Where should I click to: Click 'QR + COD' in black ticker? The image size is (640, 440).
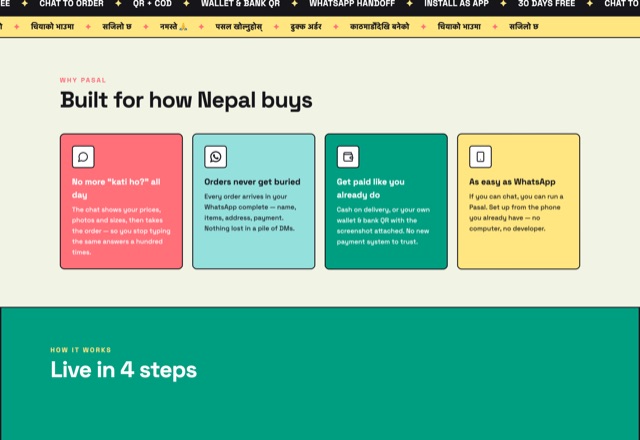152,4
